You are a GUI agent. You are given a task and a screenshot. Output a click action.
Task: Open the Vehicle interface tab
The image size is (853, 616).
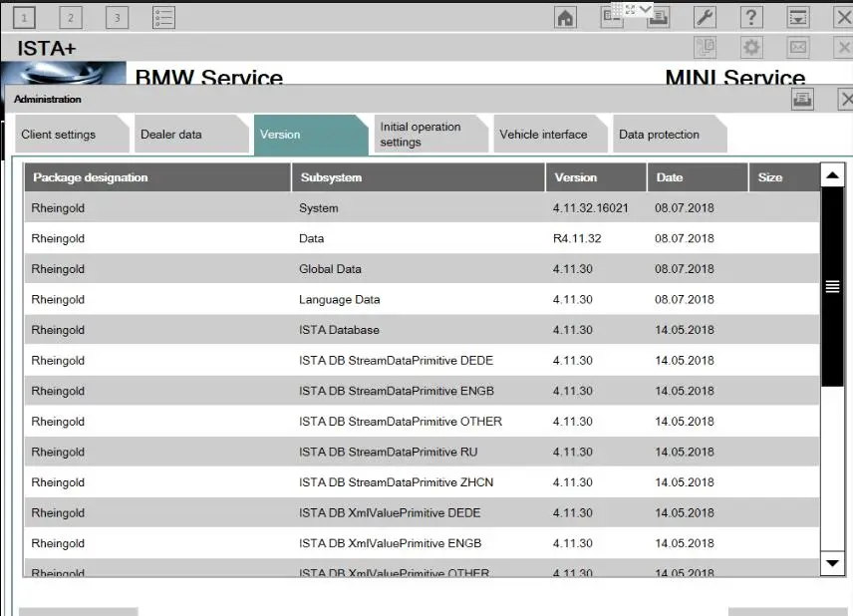(x=550, y=135)
